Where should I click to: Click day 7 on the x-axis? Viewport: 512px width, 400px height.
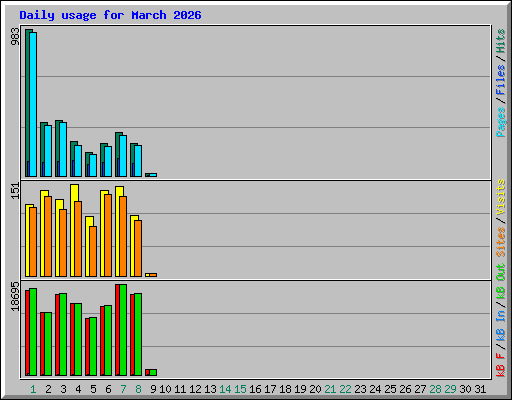click(x=123, y=389)
